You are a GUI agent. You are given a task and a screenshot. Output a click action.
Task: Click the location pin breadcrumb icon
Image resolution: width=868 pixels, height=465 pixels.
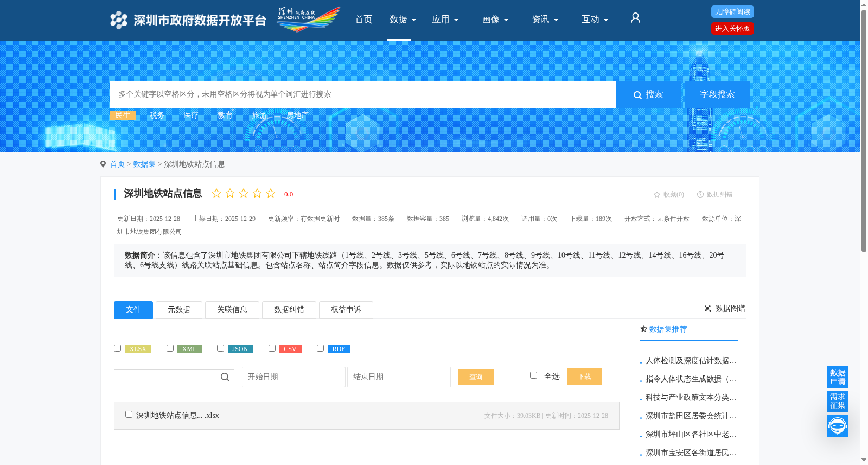103,164
